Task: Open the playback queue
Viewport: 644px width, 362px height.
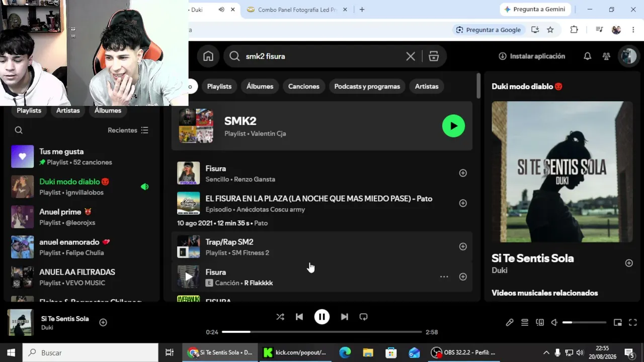Action: [525, 322]
